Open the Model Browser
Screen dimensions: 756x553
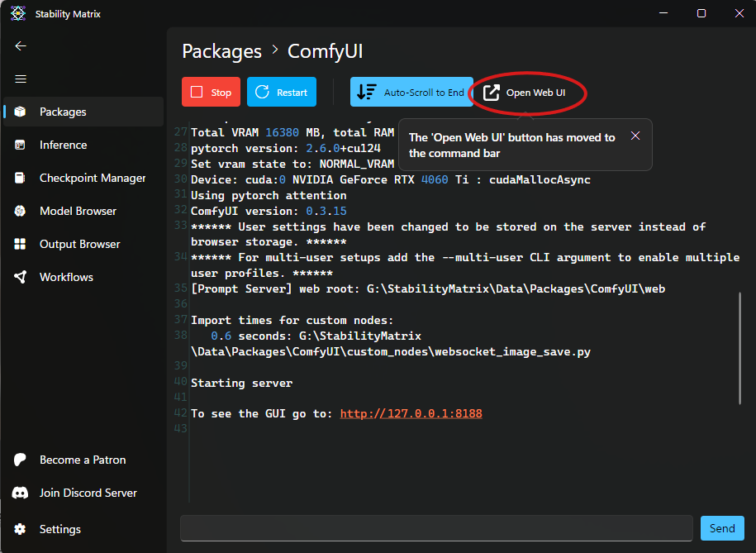click(83, 211)
